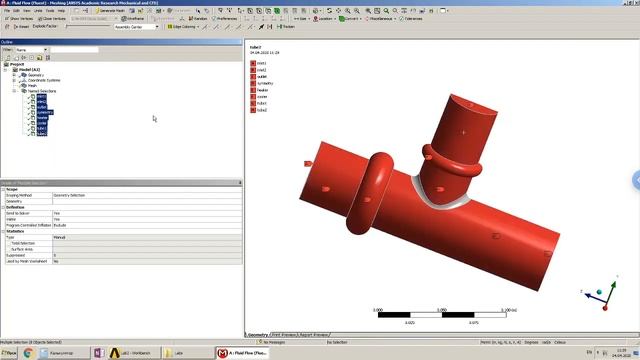
Task: Select the Edge selection filter icon
Action: coord(259,11)
